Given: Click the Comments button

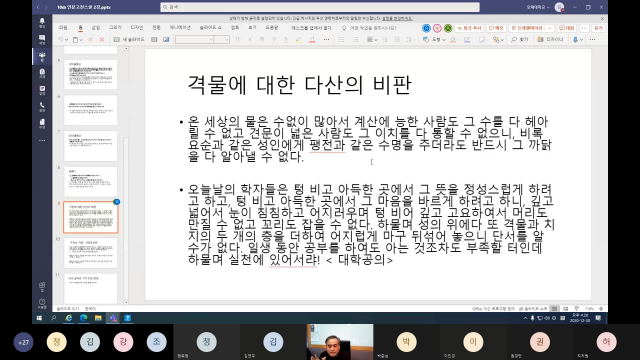Looking at the screenshot, I should 496,28.
